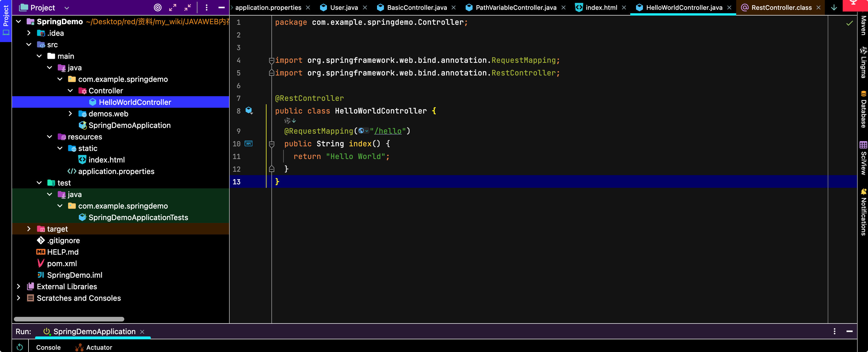The image size is (868, 352).
Task: Hide the Project tool window
Action: tap(221, 7)
